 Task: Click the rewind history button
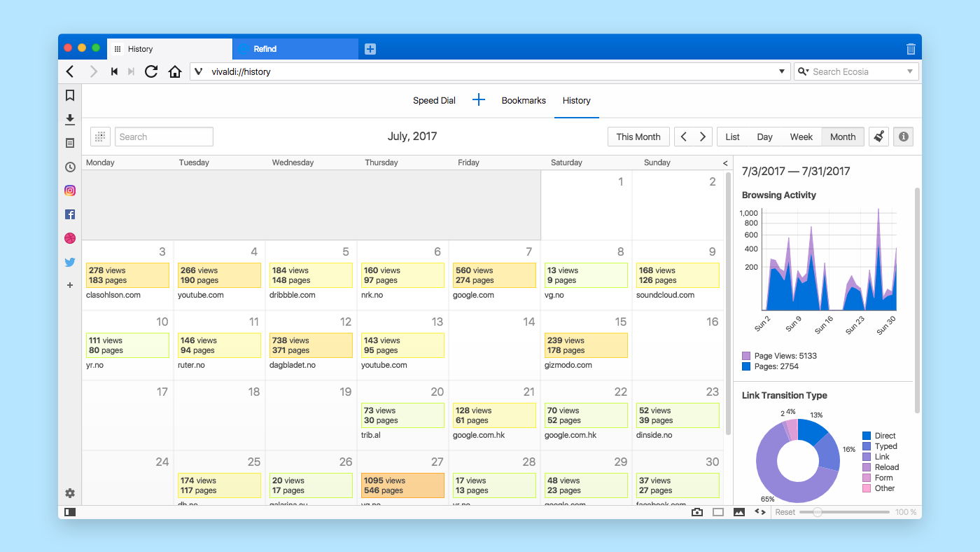coord(114,71)
